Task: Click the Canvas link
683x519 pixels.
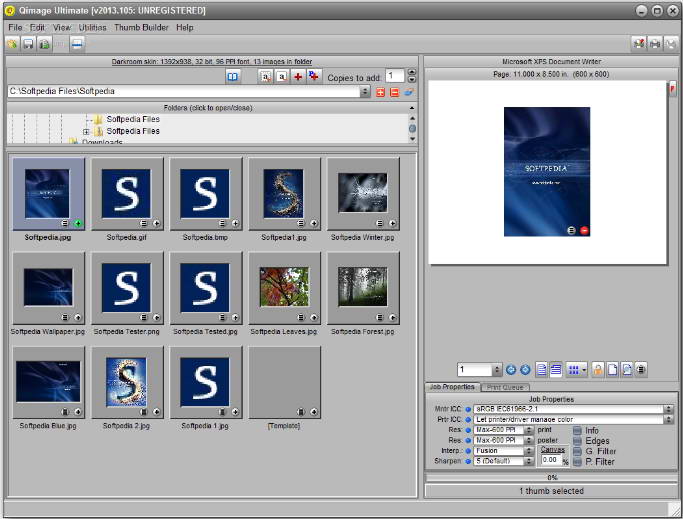Action: pos(552,449)
